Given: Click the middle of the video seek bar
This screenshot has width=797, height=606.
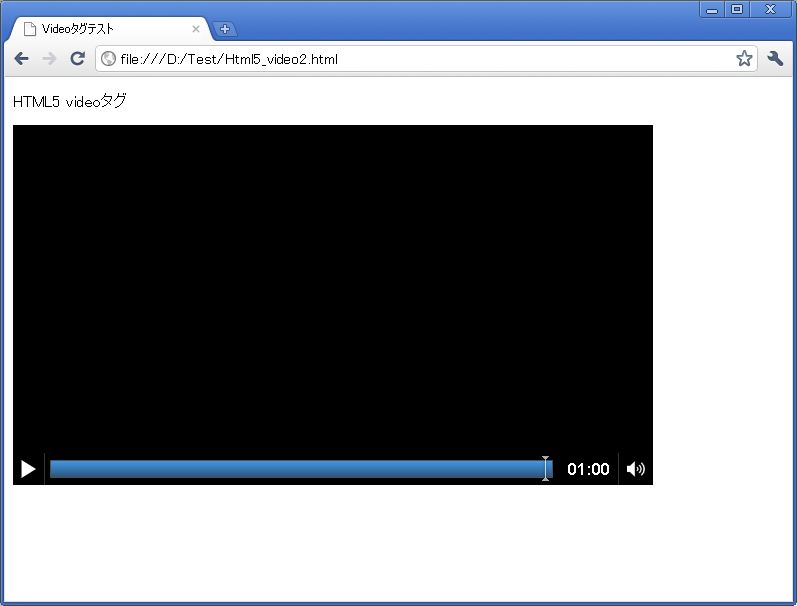Looking at the screenshot, I should 300,469.
